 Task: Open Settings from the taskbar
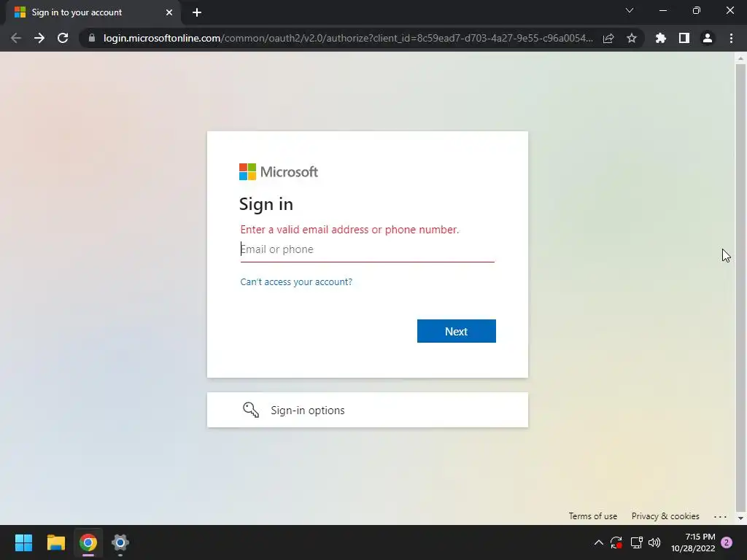tap(120, 542)
